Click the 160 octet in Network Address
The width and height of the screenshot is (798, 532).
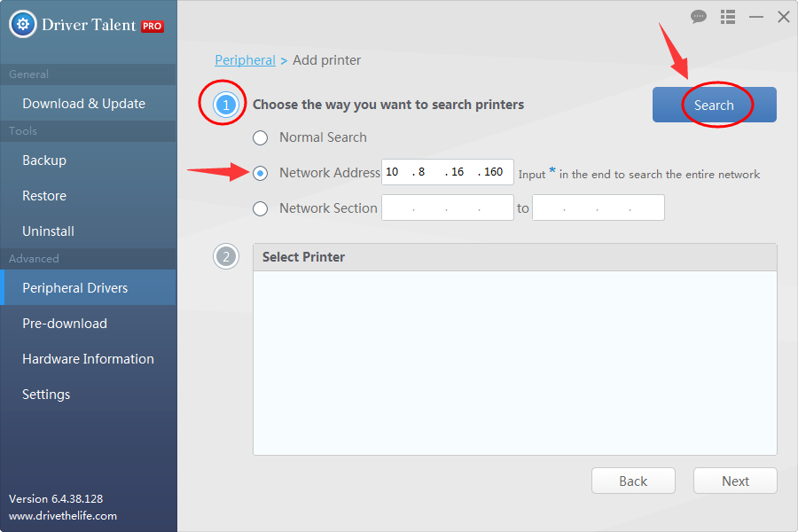point(493,172)
